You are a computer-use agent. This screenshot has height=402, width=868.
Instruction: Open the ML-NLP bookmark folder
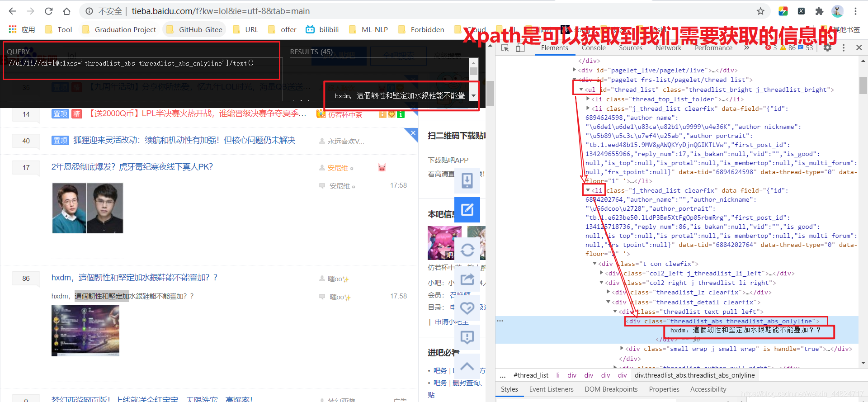click(369, 29)
